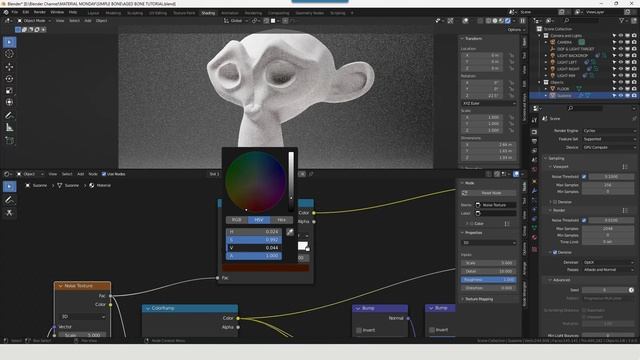
Task: Select Suzanne row in outliner
Action: (x=583, y=96)
